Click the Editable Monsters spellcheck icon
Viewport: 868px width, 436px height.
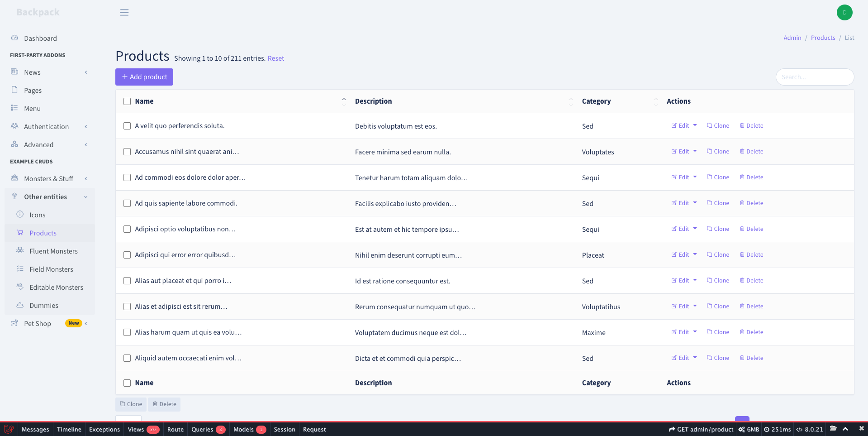tap(20, 287)
